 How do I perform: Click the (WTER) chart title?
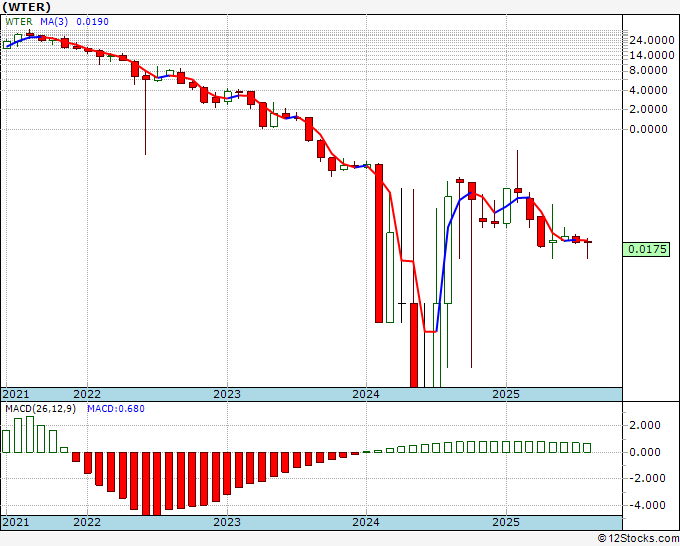[26, 7]
